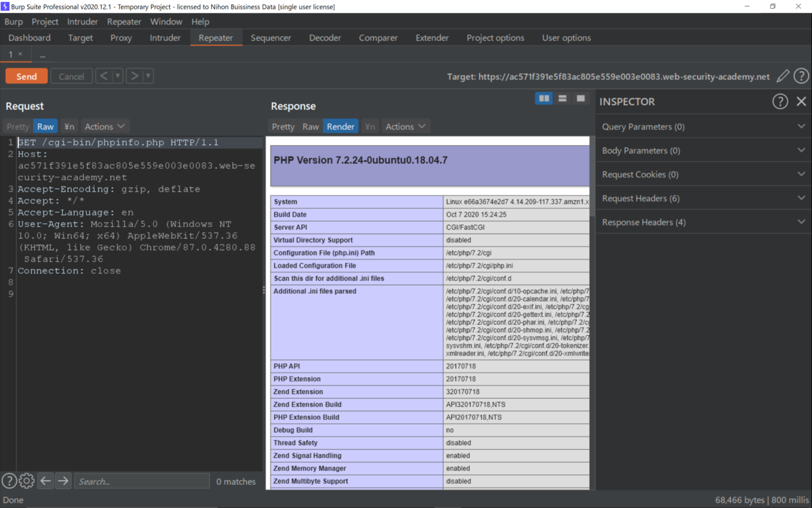Open Response Actions dropdown
This screenshot has width=812, height=508.
[x=406, y=127]
